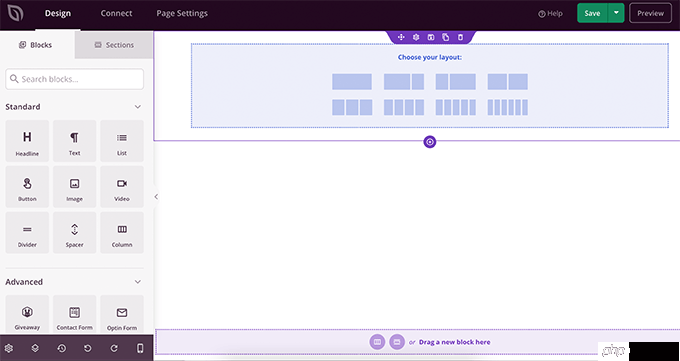Choose the Video block
The image size is (680, 361).
click(122, 187)
